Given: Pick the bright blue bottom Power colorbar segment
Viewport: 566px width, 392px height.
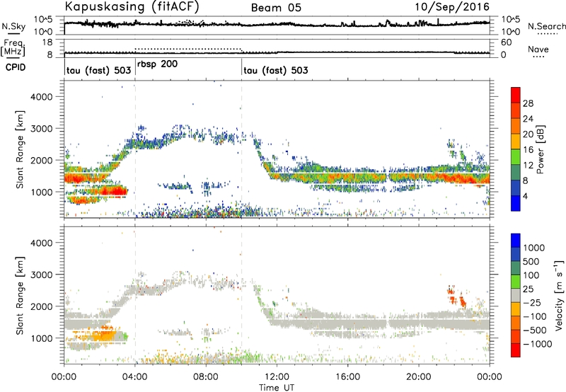Looking at the screenshot, I should pyautogui.click(x=516, y=203).
